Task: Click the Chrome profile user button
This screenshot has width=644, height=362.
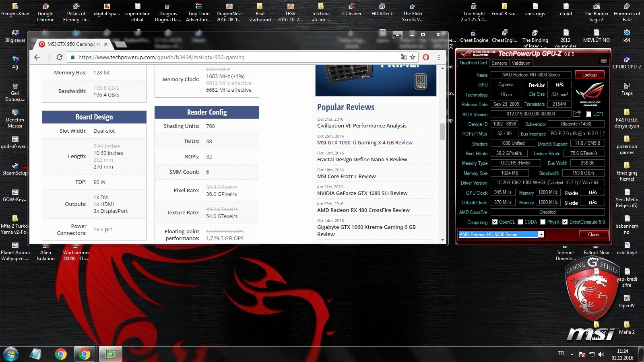Action: tap(397, 35)
